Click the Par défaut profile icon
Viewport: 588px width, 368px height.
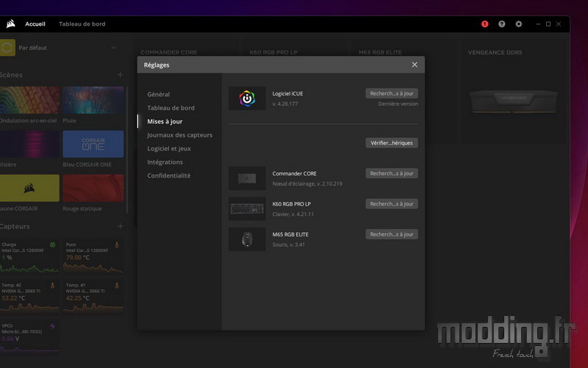pos(7,48)
